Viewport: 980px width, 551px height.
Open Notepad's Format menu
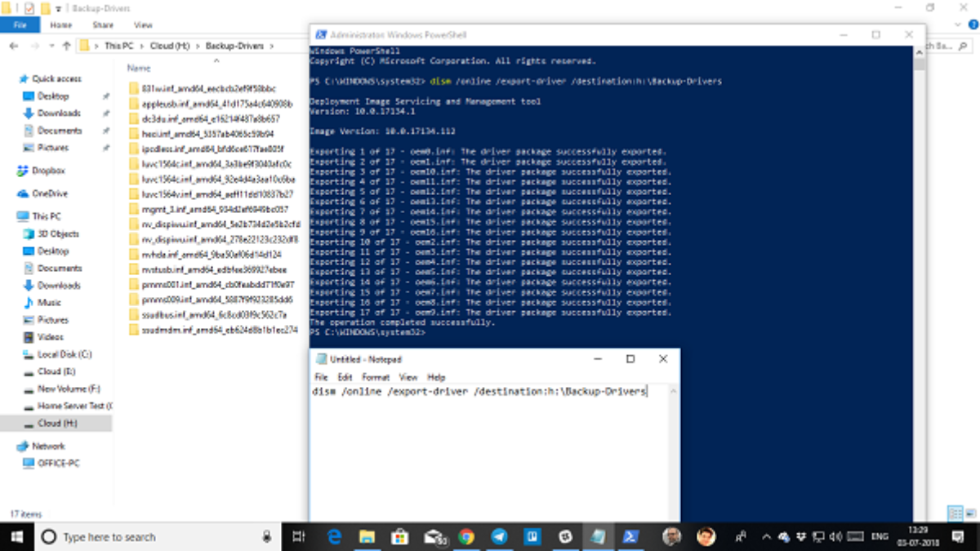pyautogui.click(x=376, y=377)
